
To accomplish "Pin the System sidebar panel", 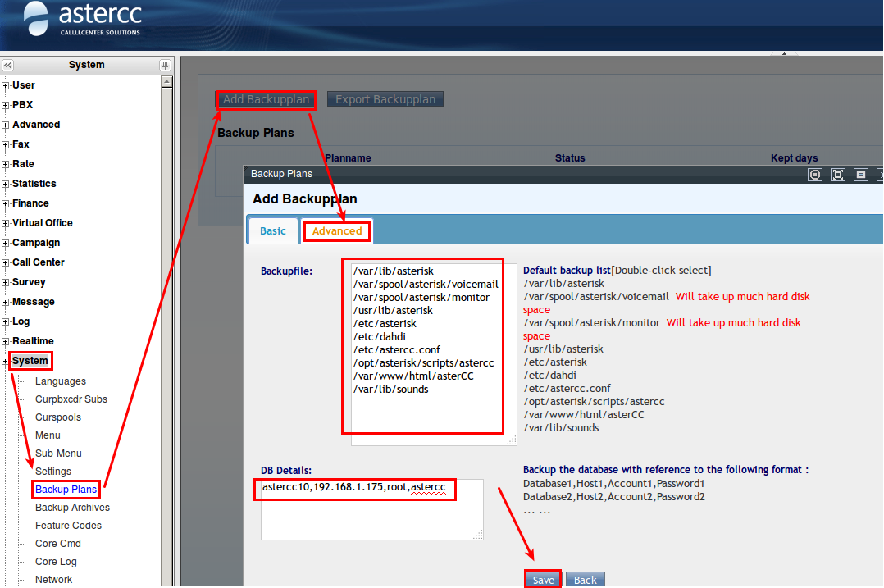I will point(165,65).
